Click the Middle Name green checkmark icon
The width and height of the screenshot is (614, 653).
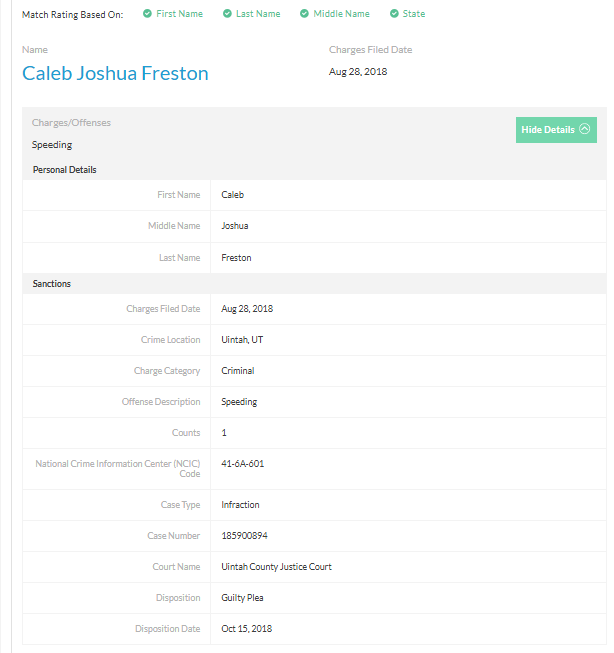click(x=305, y=14)
